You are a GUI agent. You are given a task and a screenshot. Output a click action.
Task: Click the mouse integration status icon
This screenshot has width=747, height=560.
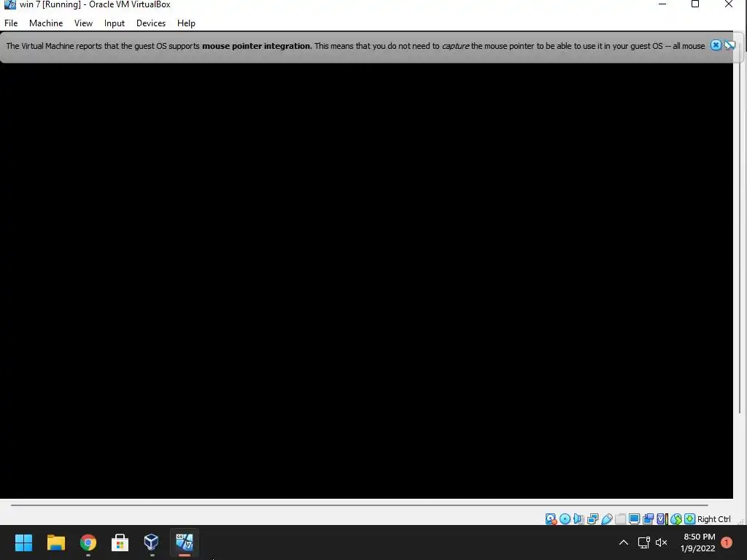click(x=676, y=519)
